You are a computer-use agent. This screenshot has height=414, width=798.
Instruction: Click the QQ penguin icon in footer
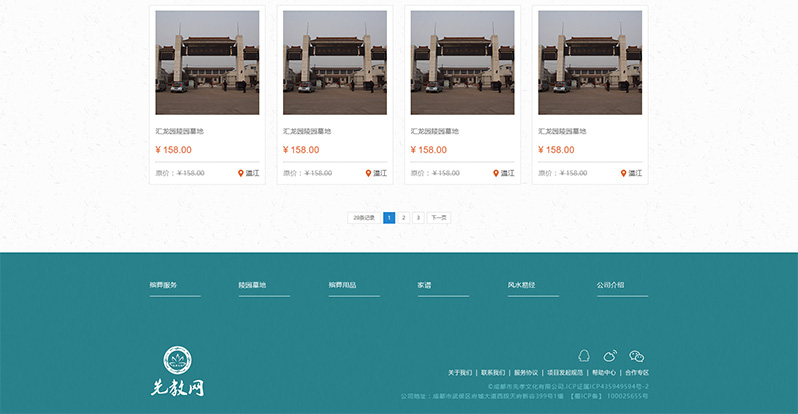[585, 356]
